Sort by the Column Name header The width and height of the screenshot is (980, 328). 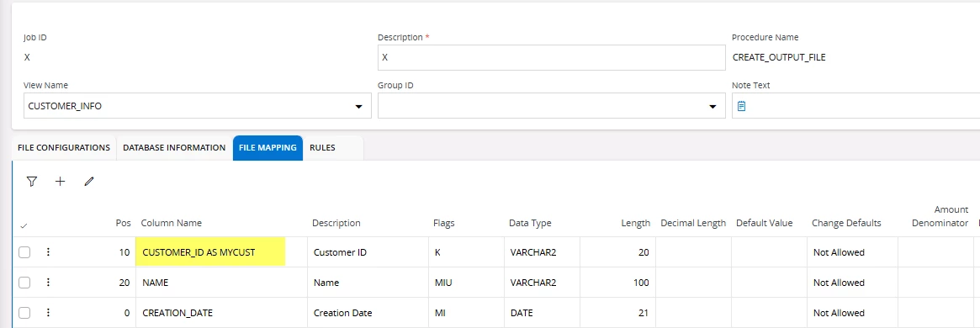172,223
